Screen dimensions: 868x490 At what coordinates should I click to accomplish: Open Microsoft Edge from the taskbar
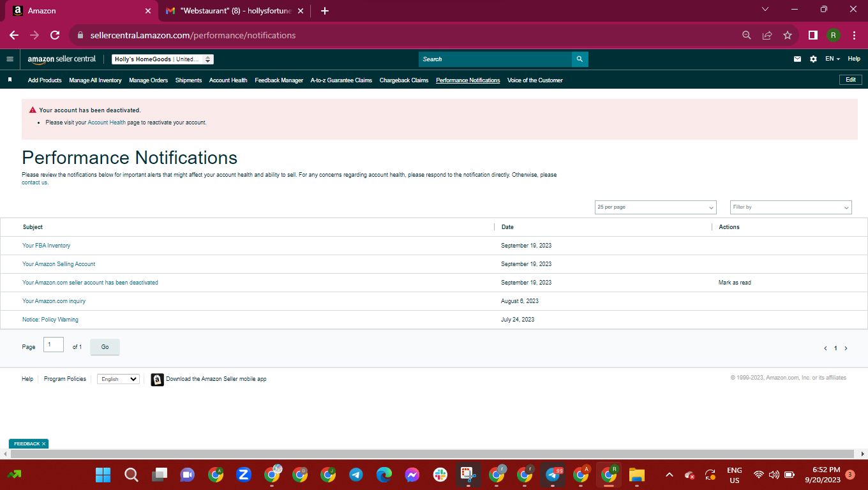[384, 475]
